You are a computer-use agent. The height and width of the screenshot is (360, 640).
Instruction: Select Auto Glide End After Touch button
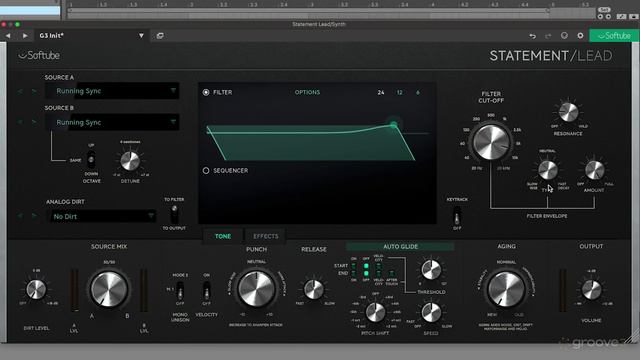pyautogui.click(x=391, y=273)
